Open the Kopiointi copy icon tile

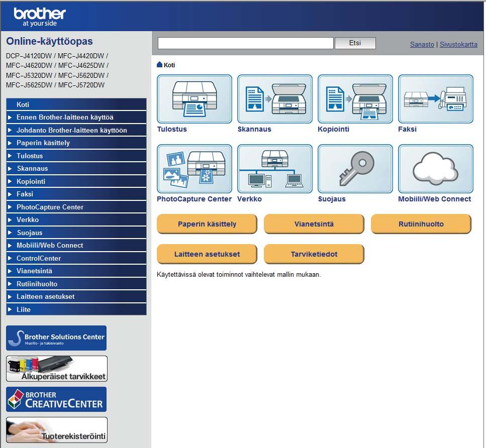click(355, 99)
